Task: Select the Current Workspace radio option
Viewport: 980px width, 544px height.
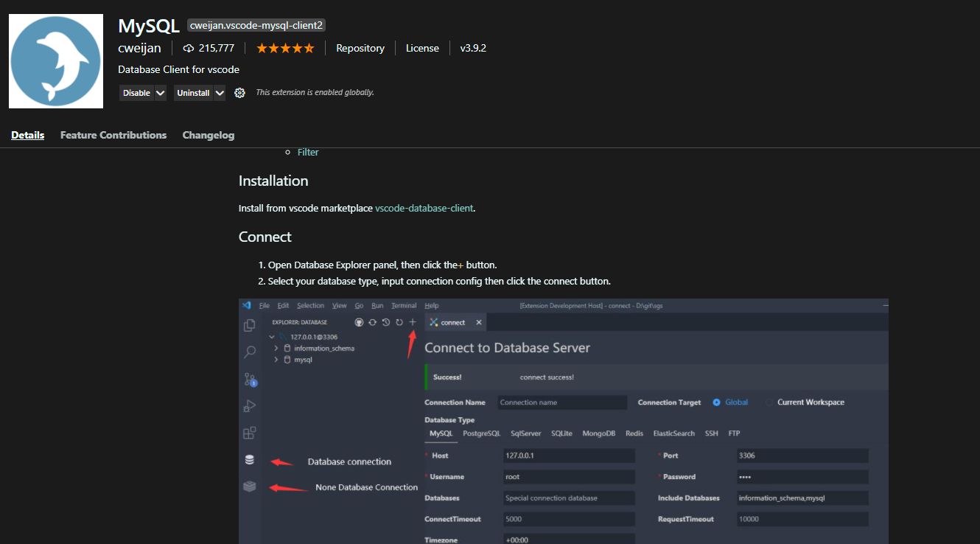Action: [769, 402]
